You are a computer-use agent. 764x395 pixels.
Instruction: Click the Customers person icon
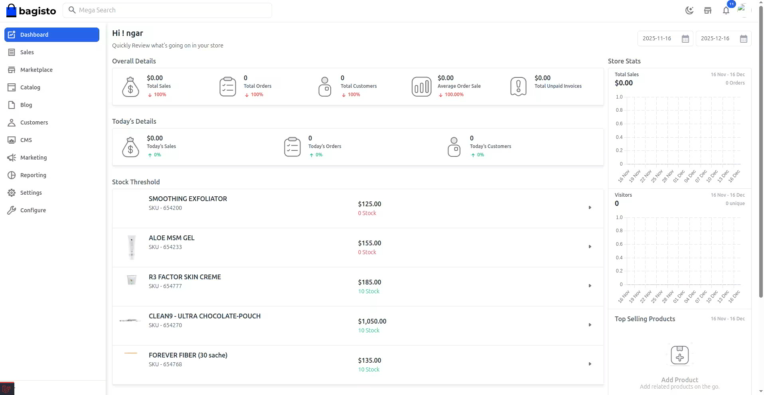click(12, 122)
